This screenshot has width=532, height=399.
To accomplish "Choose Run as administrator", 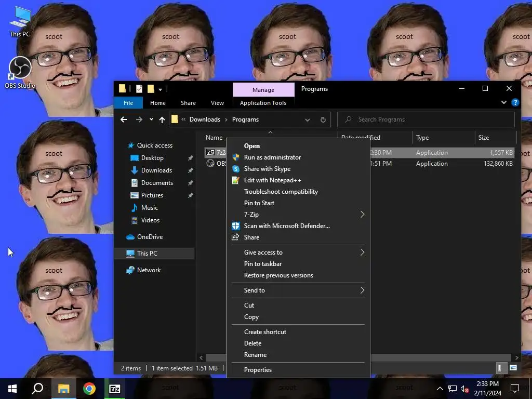I will (x=298, y=157).
